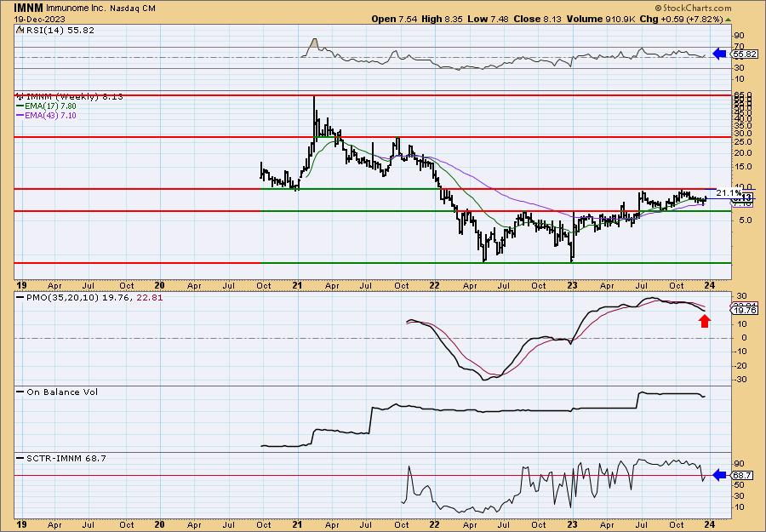The image size is (766, 532).
Task: Click the Volume 910.9K value
Action: [603, 19]
